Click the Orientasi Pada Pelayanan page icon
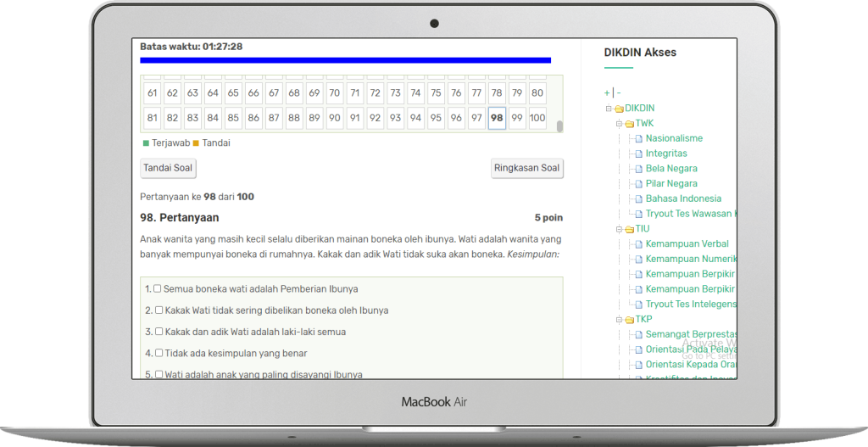The height and width of the screenshot is (447, 868). tap(639, 349)
